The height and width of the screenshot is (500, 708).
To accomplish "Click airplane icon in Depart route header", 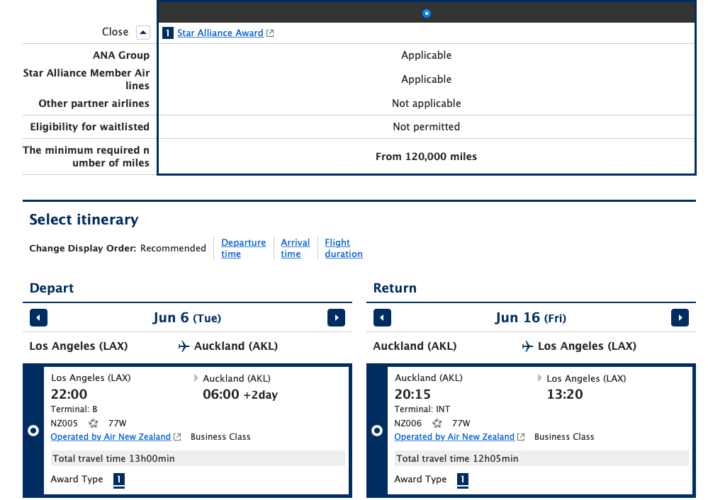I will (x=183, y=346).
